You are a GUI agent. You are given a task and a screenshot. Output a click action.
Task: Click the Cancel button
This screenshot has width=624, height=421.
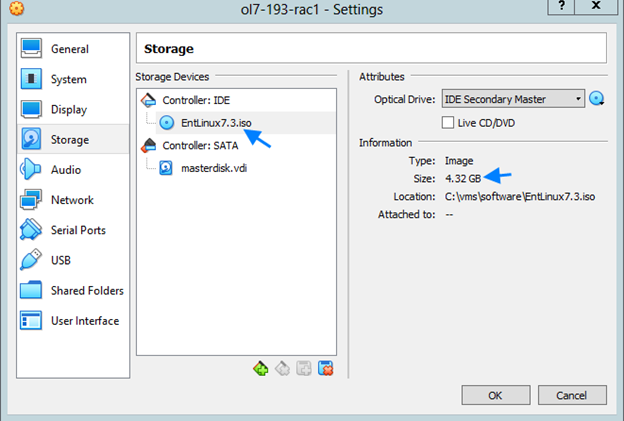572,395
